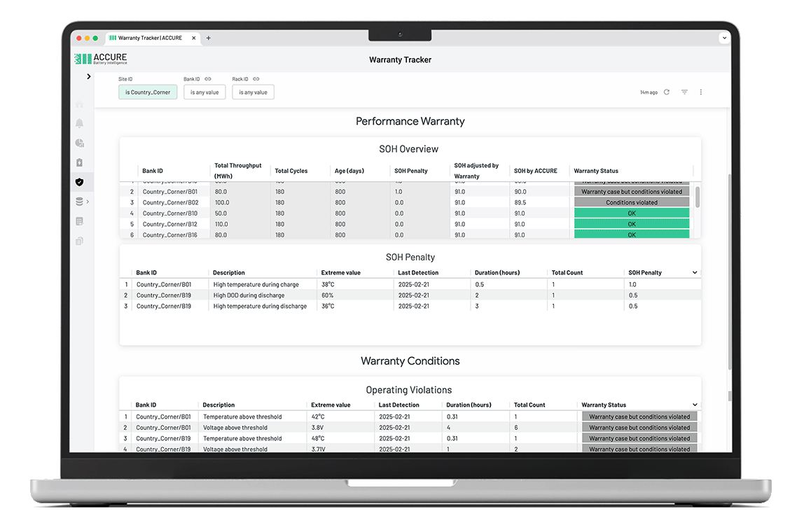Click link icon next to Rack ID
Image resolution: width=797 pixels, height=532 pixels.
point(256,79)
